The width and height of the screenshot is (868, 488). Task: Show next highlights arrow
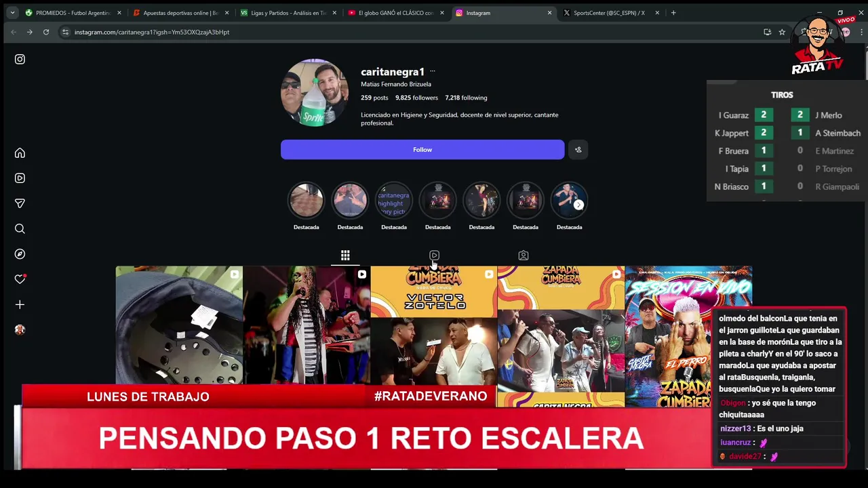pos(578,205)
